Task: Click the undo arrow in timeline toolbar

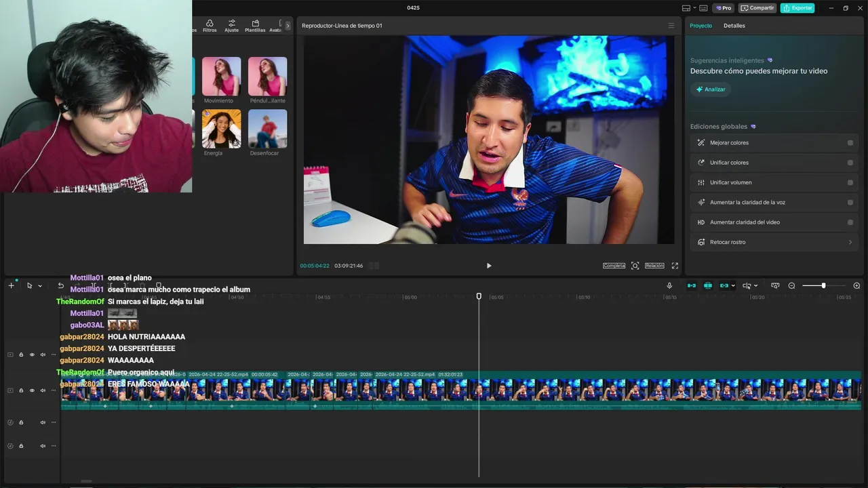Action: [x=60, y=285]
